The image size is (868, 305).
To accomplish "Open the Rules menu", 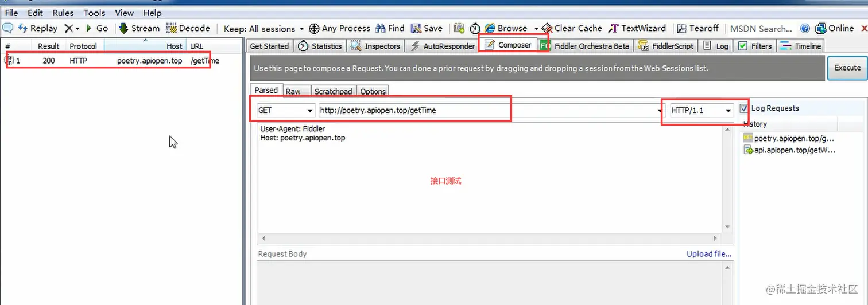I will [x=63, y=13].
